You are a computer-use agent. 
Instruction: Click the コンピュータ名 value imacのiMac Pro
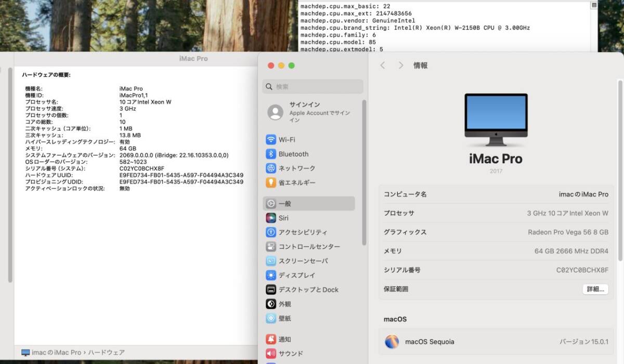(x=583, y=194)
